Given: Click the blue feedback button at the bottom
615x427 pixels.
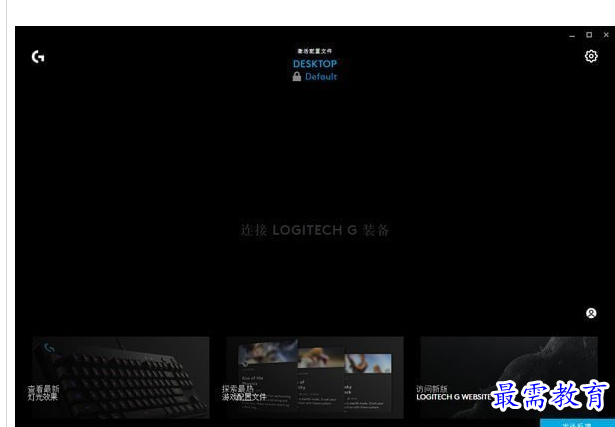Looking at the screenshot, I should pyautogui.click(x=577, y=423).
